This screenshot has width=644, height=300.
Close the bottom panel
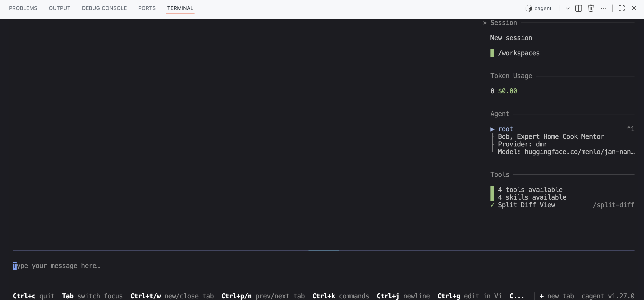(634, 8)
